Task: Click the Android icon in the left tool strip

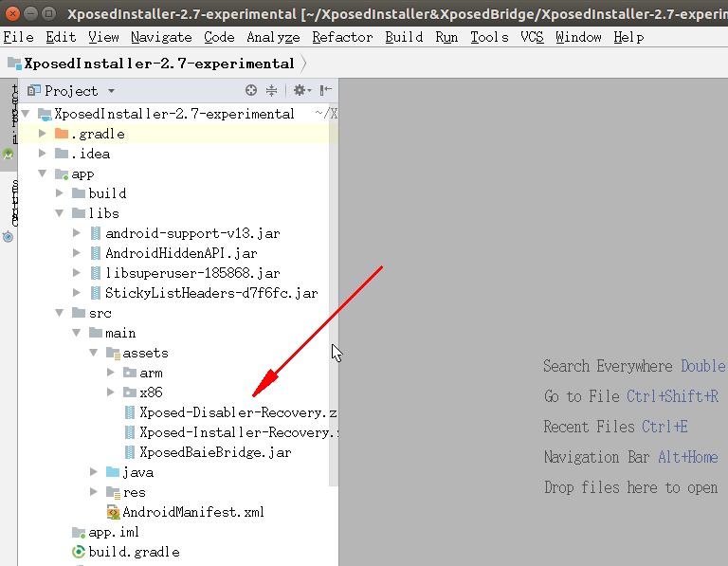Action: pos(8,155)
